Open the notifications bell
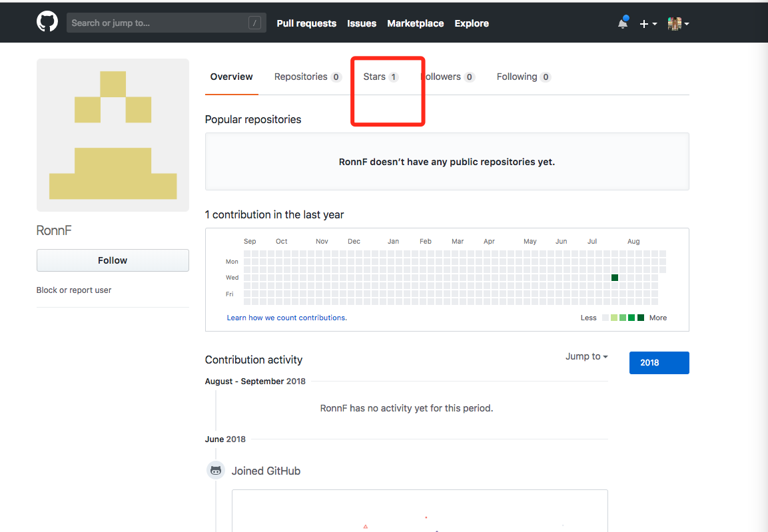The width and height of the screenshot is (768, 532). point(623,23)
